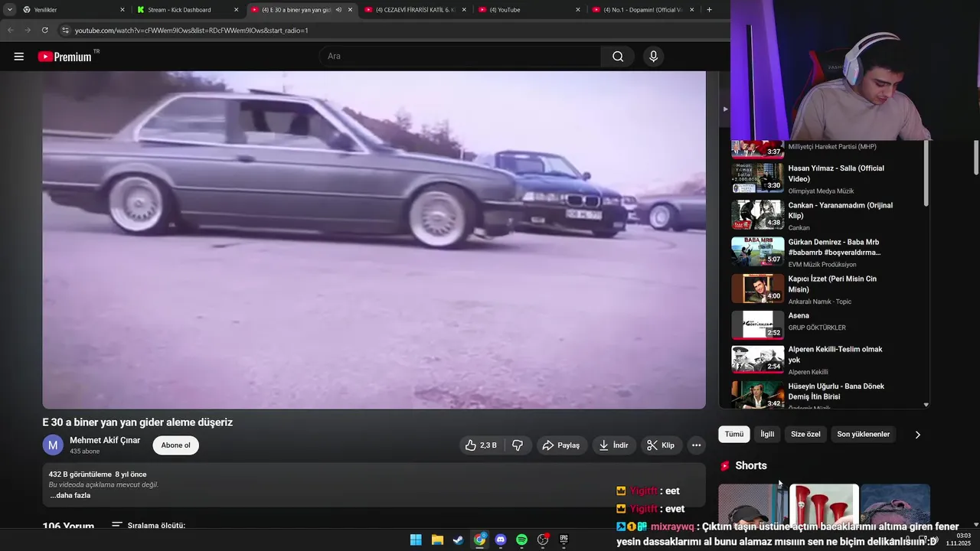Select the İlgili filter chip
980x551 pixels.
[767, 434]
